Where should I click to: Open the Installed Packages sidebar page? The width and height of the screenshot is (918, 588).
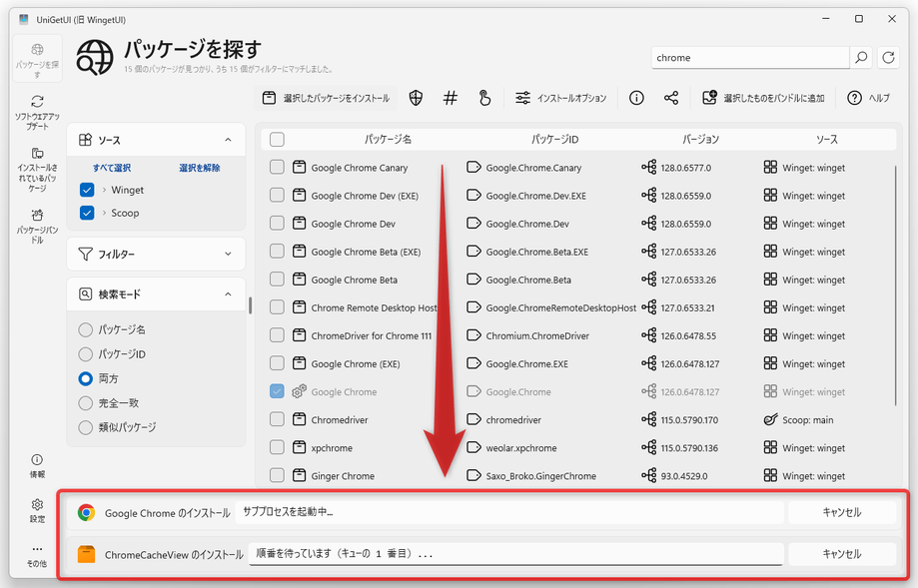(x=37, y=169)
